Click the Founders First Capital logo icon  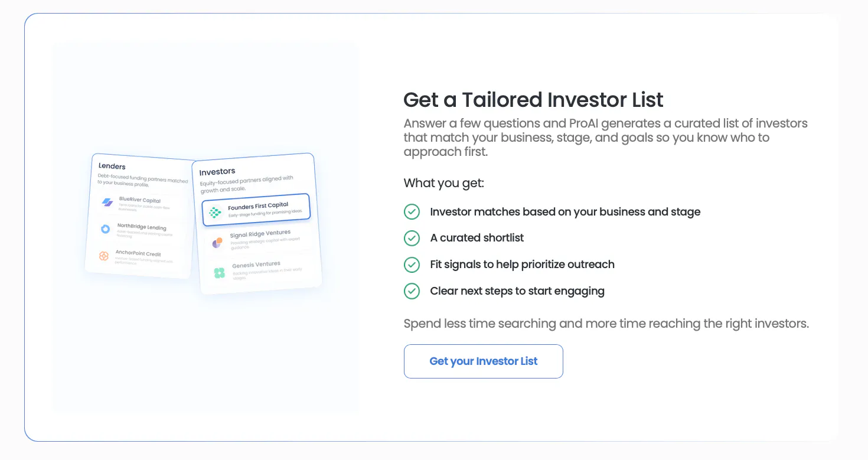(x=216, y=212)
